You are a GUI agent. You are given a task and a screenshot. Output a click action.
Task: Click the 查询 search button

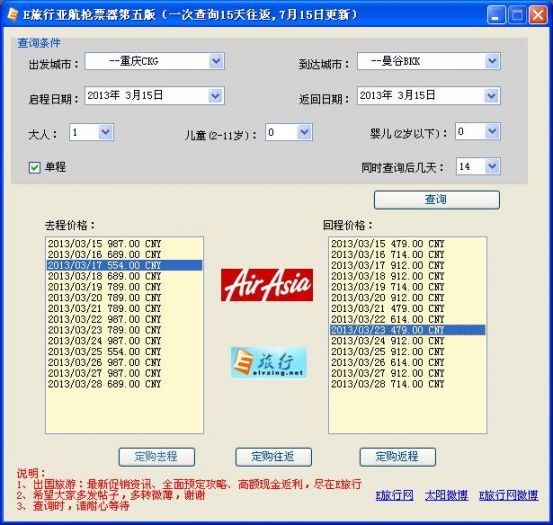pyautogui.click(x=437, y=200)
